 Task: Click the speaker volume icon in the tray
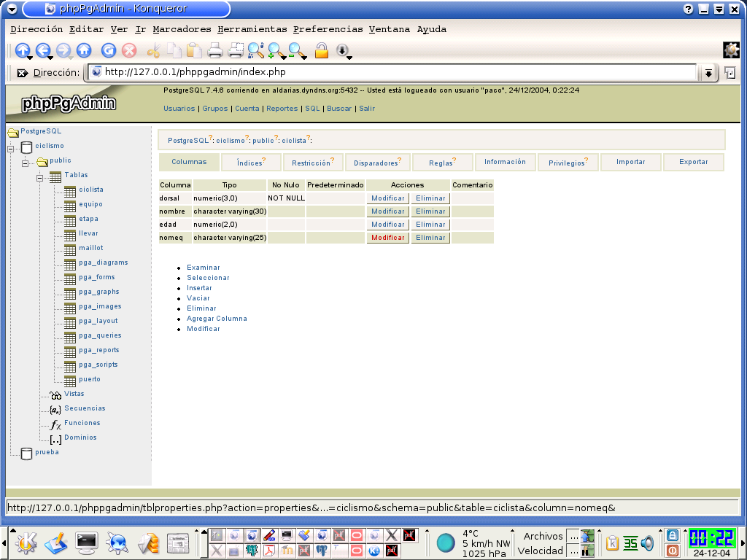647,542
